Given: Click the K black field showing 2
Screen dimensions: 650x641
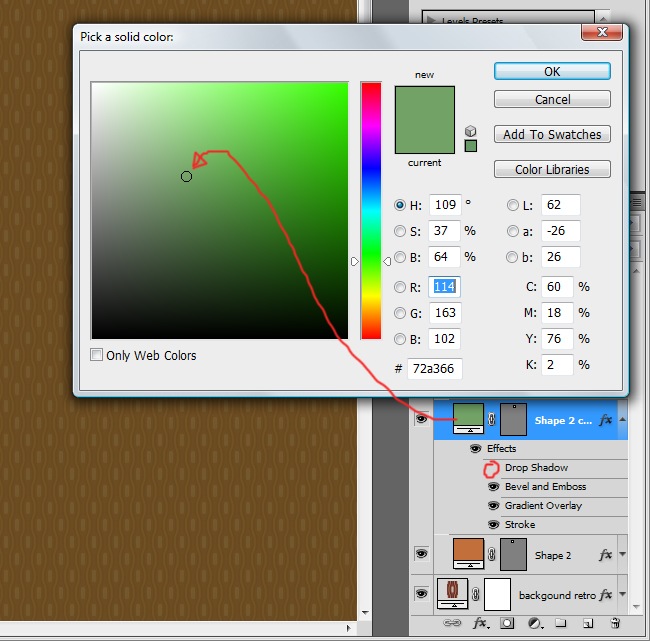Looking at the screenshot, I should (557, 365).
